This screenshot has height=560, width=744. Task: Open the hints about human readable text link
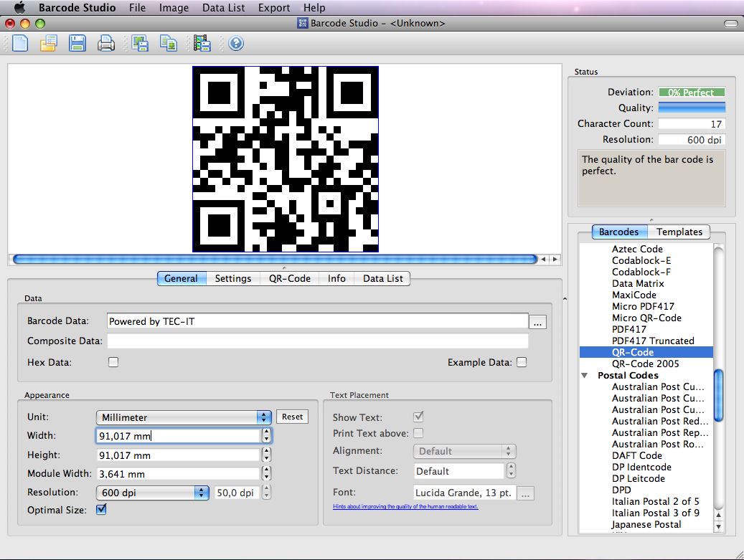(x=405, y=506)
